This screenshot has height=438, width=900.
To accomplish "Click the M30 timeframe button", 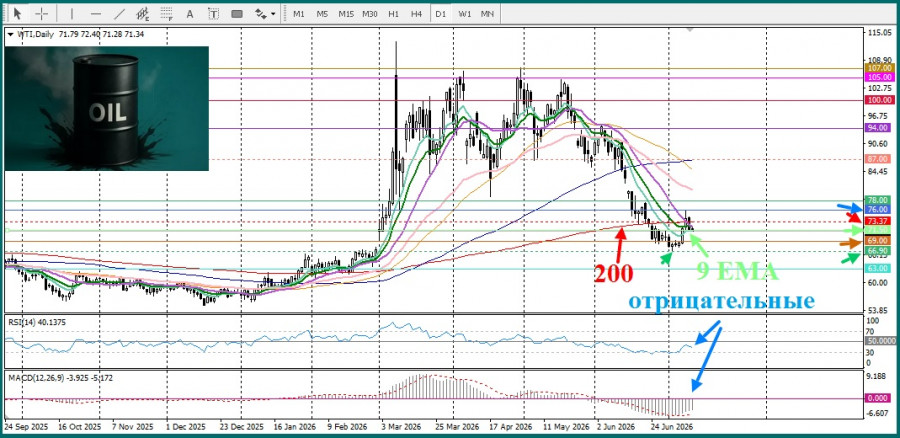I will [370, 13].
